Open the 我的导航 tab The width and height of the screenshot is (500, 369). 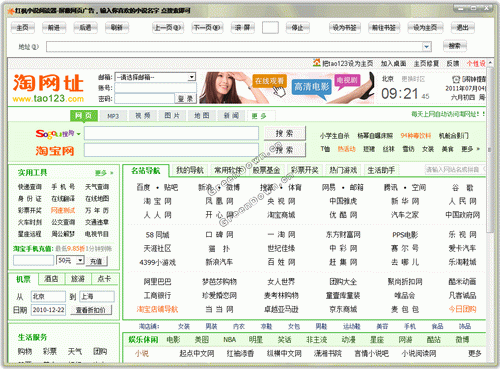(190, 170)
